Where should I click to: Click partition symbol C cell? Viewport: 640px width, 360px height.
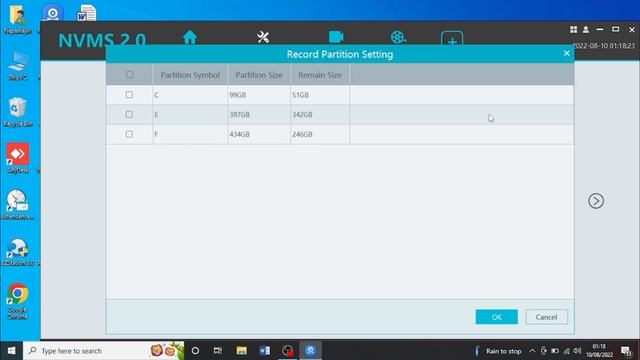point(190,95)
